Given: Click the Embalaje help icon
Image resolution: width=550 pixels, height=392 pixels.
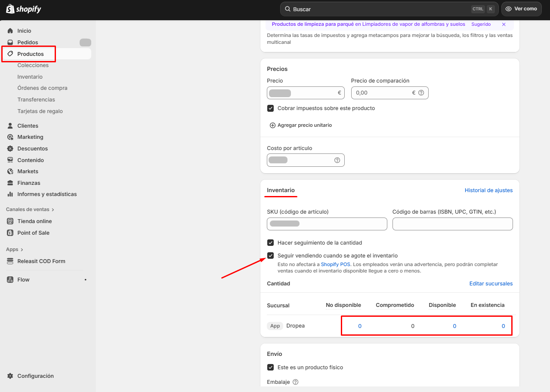Looking at the screenshot, I should tap(295, 382).
